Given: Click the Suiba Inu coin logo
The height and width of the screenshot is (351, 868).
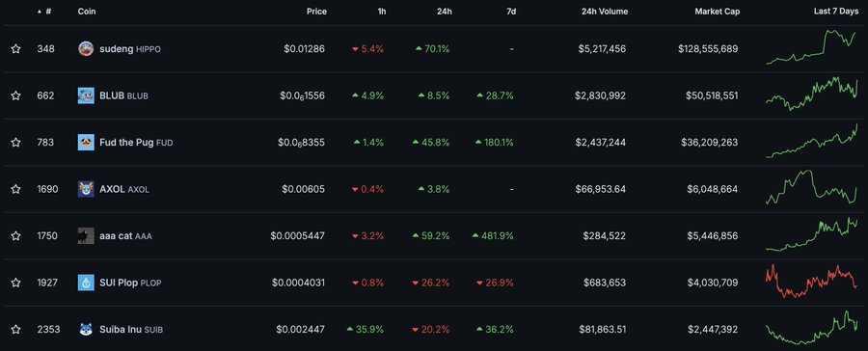Looking at the screenshot, I should (x=86, y=330).
